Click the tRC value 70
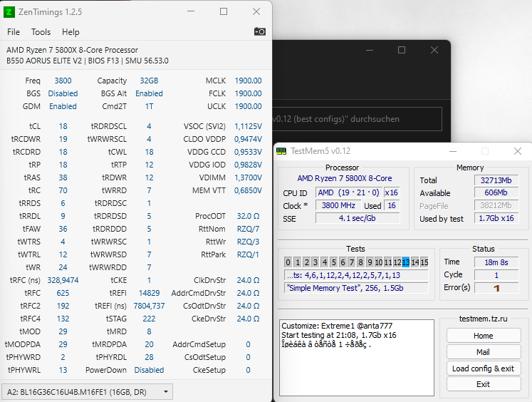 (x=63, y=190)
